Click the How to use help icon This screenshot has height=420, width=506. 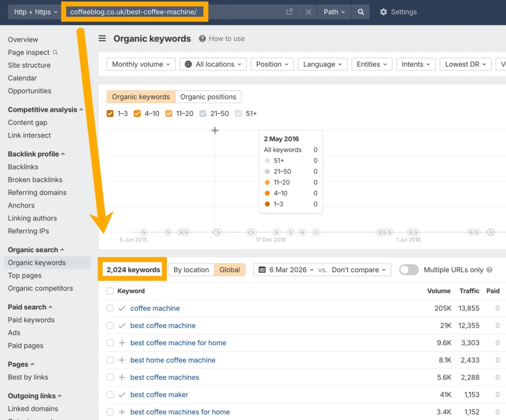click(202, 38)
